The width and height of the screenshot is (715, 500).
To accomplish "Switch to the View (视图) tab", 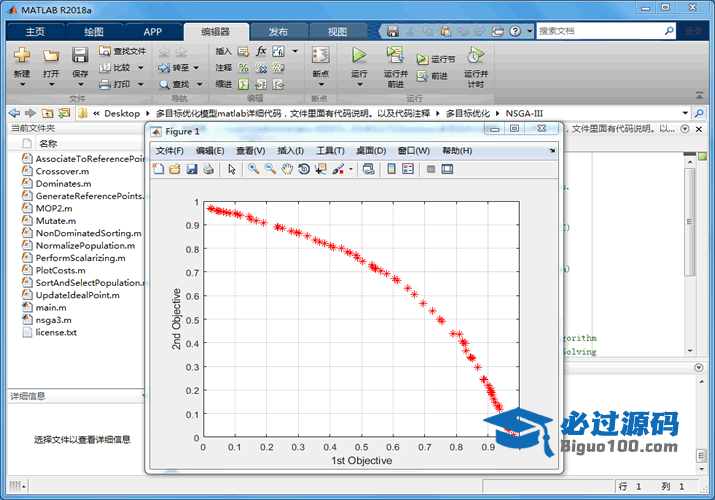I will coord(337,31).
